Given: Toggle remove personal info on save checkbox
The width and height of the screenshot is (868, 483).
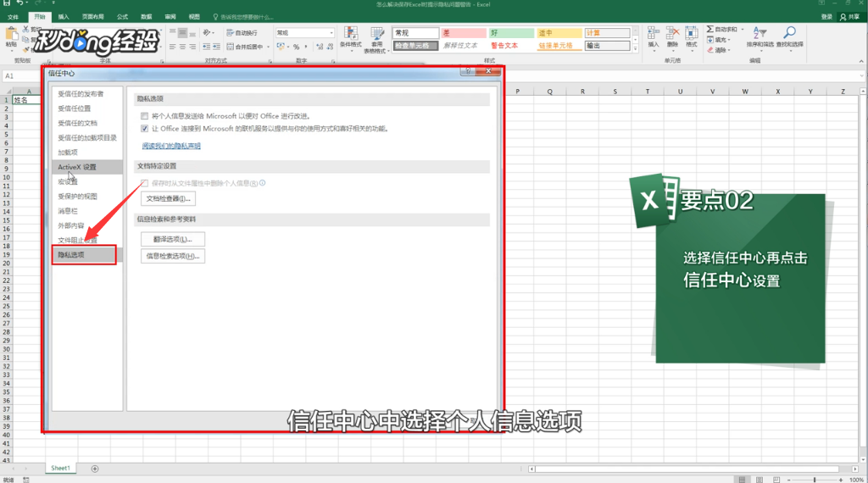Looking at the screenshot, I should pos(144,183).
